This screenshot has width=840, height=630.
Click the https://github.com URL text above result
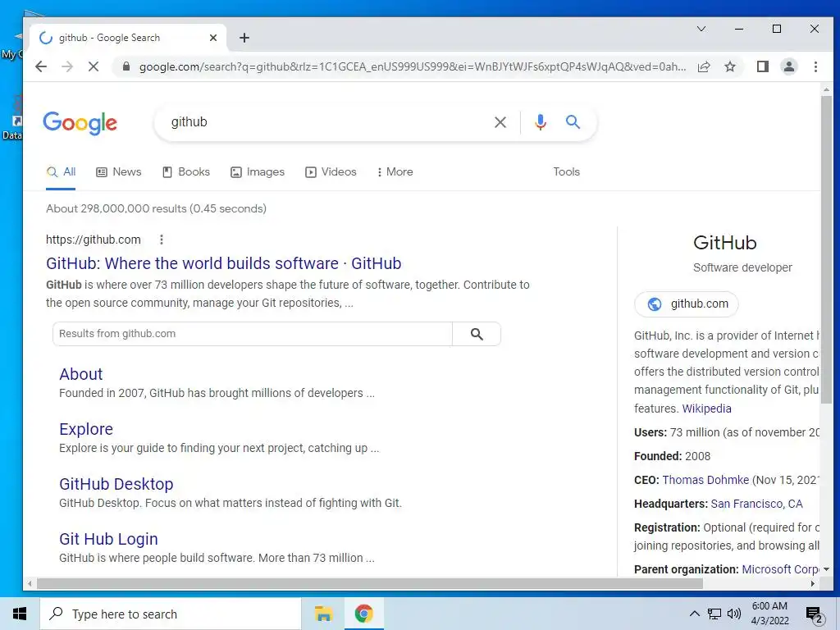(x=94, y=240)
